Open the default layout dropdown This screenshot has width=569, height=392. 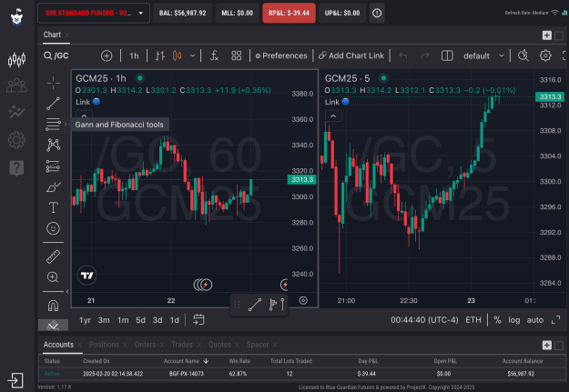(483, 55)
